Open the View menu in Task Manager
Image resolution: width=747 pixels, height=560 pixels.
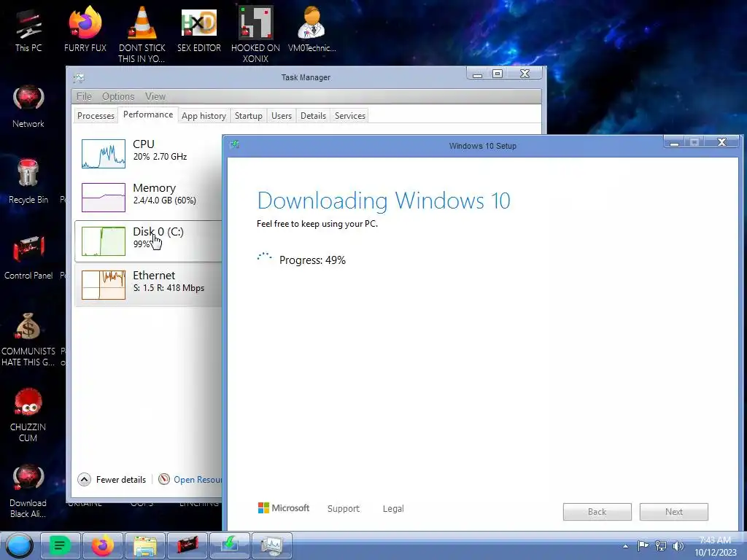[x=155, y=96]
